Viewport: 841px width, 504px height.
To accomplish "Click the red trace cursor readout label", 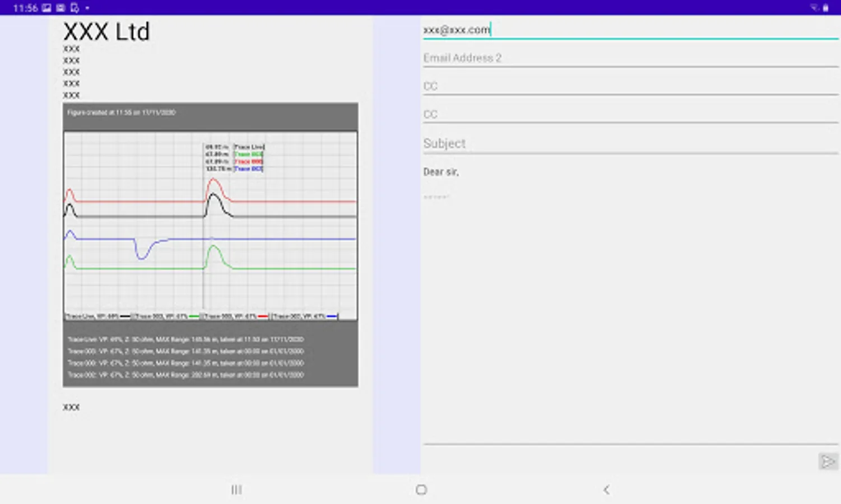I will [248, 161].
